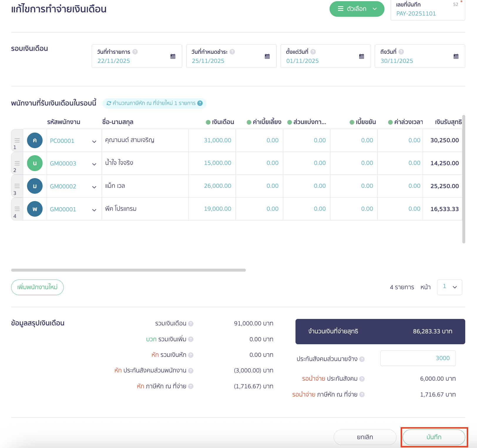477x448 pixels.
Task: Open the calendar for ถึงวันที่
Action: [456, 56]
